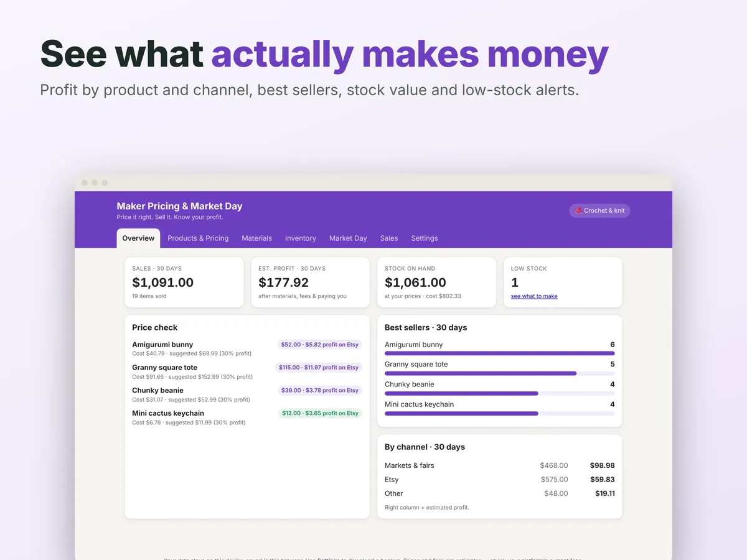Select Amigurumi bunny in Price check

click(162, 345)
